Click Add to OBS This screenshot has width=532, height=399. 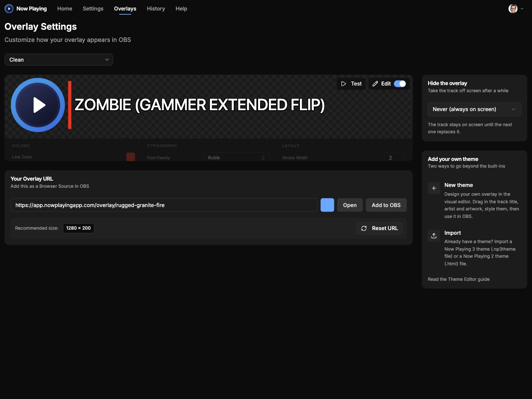(x=386, y=205)
